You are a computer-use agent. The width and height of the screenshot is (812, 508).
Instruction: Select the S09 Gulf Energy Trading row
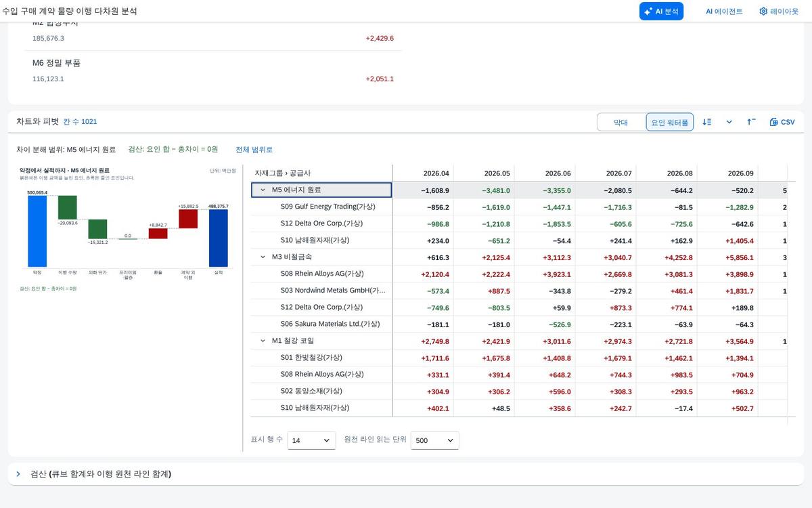[321, 207]
